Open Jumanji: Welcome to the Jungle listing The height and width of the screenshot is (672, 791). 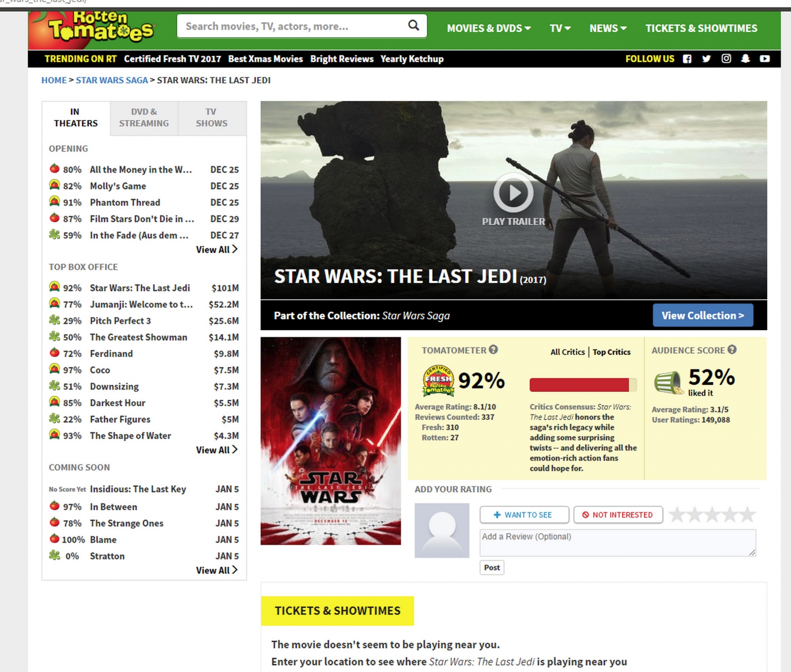point(141,304)
